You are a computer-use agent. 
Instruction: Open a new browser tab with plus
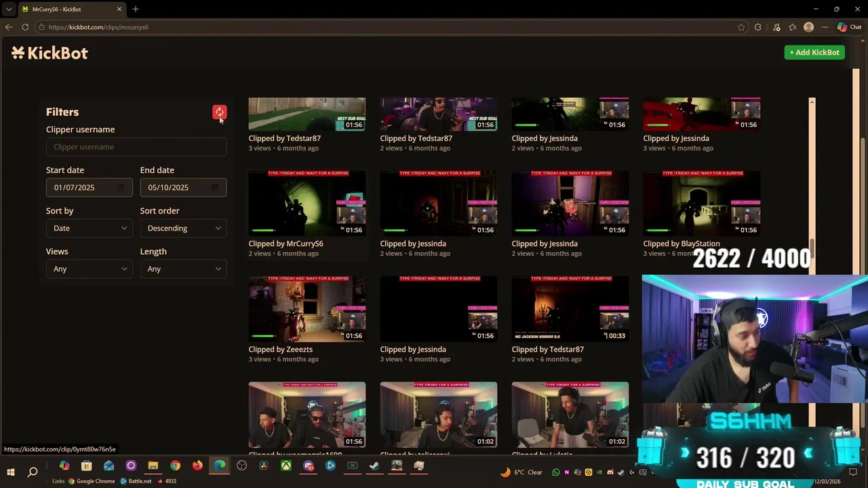click(x=136, y=9)
